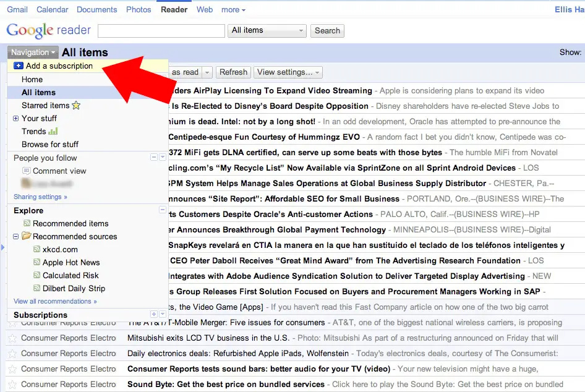Open the Subscriptions options arrow

pos(163,314)
